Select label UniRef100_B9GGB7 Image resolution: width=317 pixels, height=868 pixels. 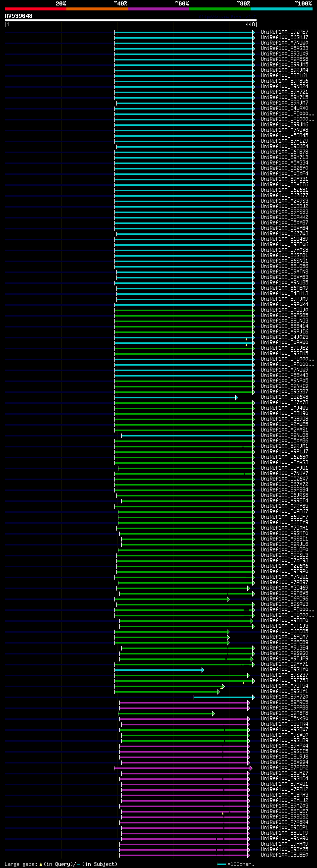pyautogui.click(x=284, y=391)
